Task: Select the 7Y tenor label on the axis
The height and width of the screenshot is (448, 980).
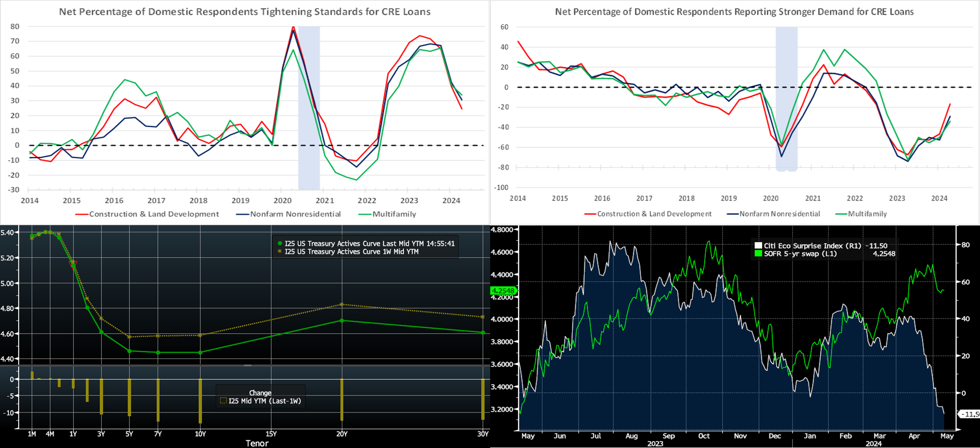Action: point(158,434)
